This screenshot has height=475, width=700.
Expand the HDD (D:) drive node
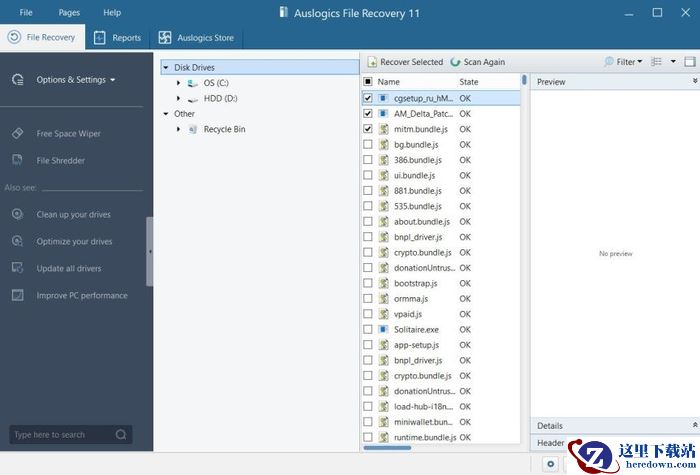(x=178, y=98)
